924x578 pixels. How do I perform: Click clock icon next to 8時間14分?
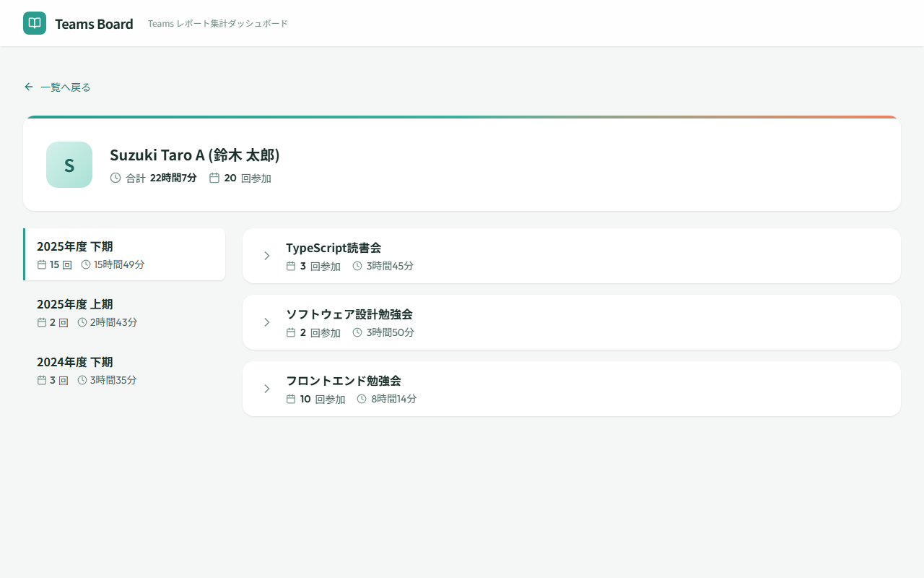tap(362, 399)
